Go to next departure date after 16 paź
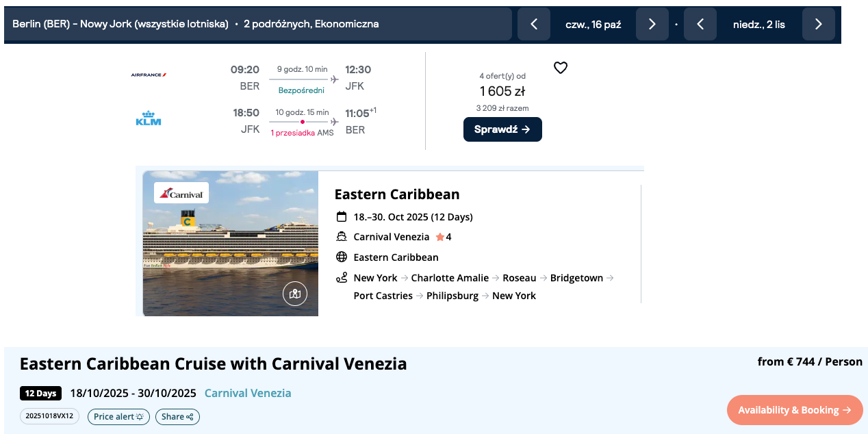The width and height of the screenshot is (868, 434). (x=652, y=25)
